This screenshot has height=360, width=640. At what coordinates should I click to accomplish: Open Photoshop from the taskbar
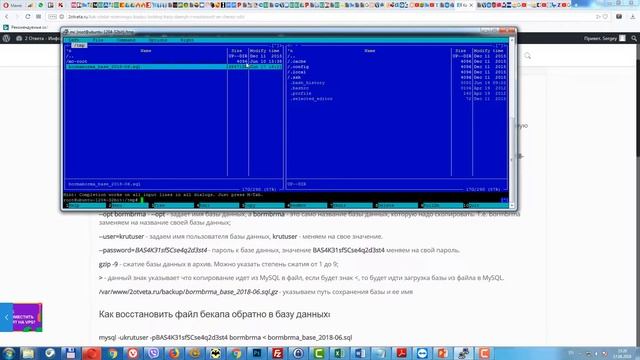[257, 353]
